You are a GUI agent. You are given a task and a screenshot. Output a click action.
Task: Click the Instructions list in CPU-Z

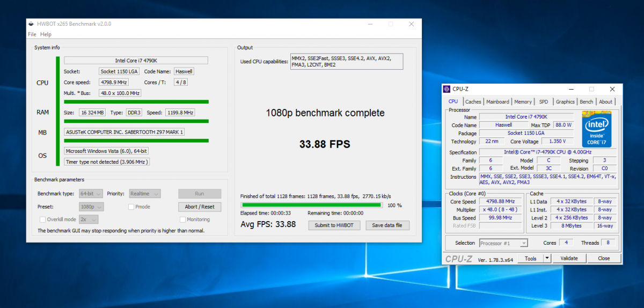pos(548,180)
